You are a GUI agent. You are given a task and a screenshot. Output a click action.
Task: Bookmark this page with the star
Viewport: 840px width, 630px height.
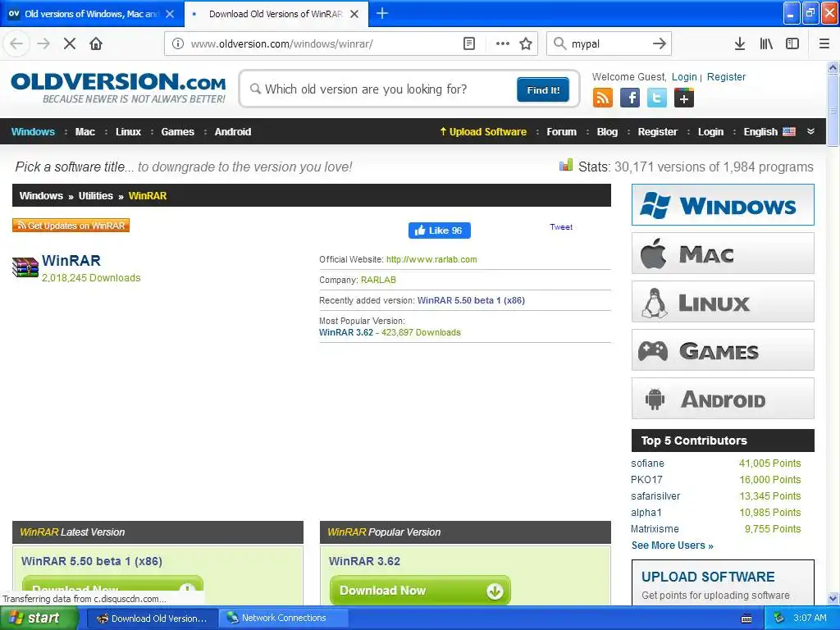pos(526,43)
